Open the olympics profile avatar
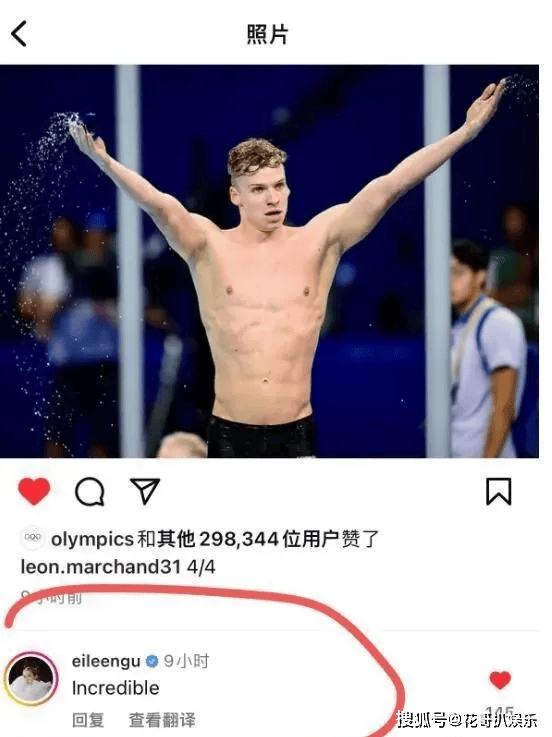This screenshot has height=737, width=552. (32, 538)
